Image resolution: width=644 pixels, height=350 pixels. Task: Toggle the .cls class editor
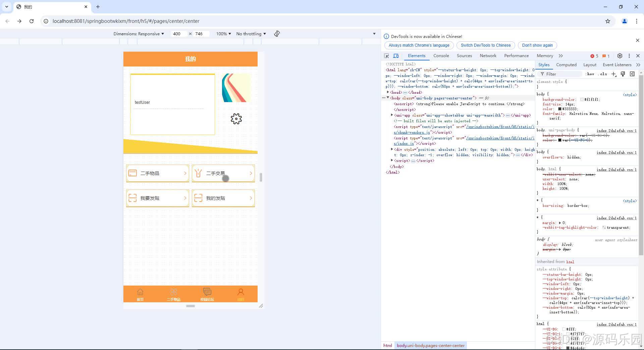[x=603, y=74]
